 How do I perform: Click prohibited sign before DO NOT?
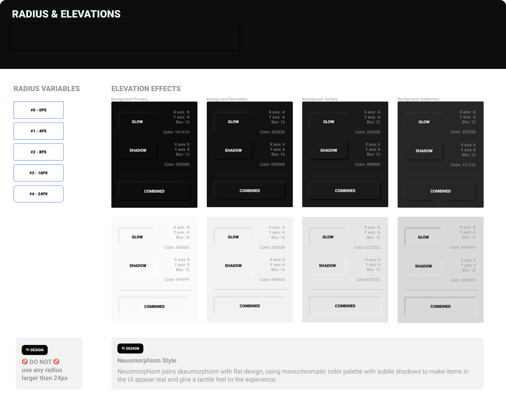[25, 362]
